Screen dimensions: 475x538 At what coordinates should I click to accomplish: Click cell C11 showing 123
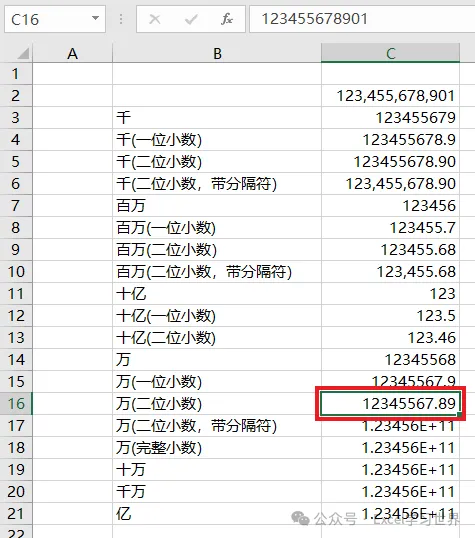[390, 293]
